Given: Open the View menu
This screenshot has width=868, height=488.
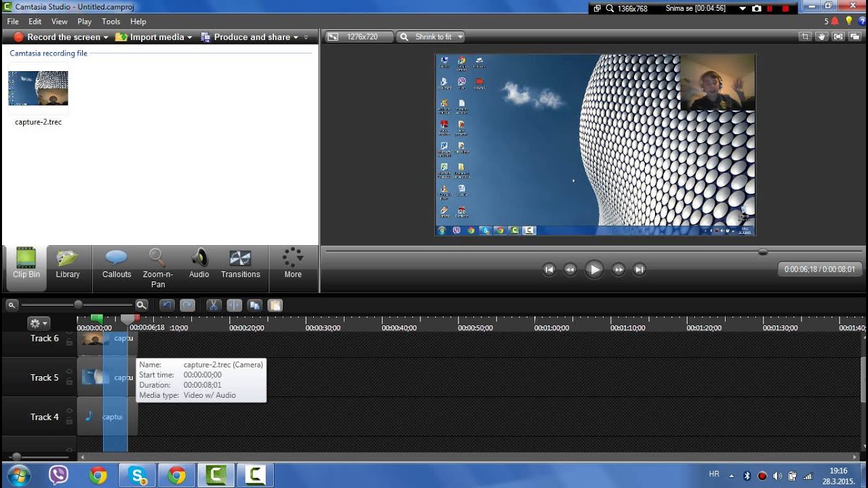Looking at the screenshot, I should (x=60, y=22).
